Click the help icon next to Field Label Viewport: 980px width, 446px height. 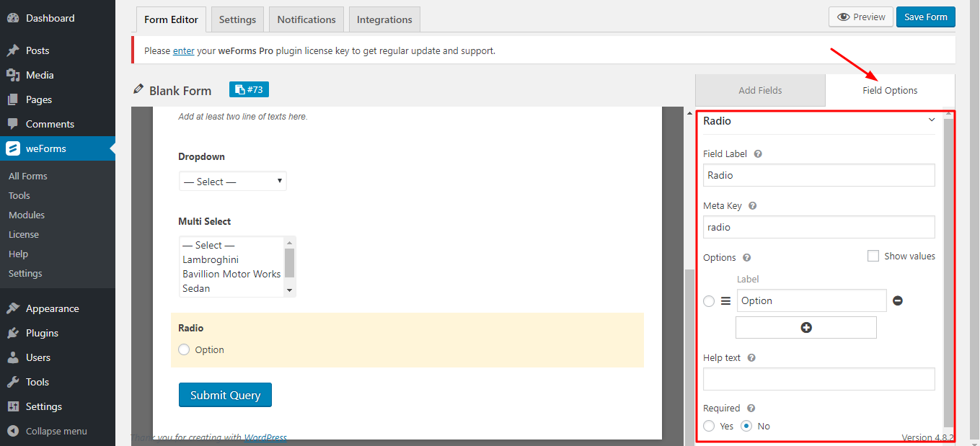(x=758, y=154)
